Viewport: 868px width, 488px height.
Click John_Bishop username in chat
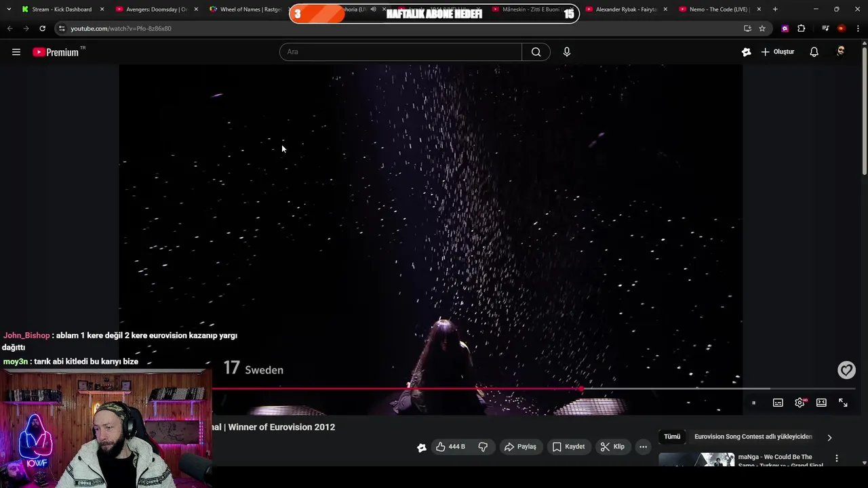(x=26, y=335)
